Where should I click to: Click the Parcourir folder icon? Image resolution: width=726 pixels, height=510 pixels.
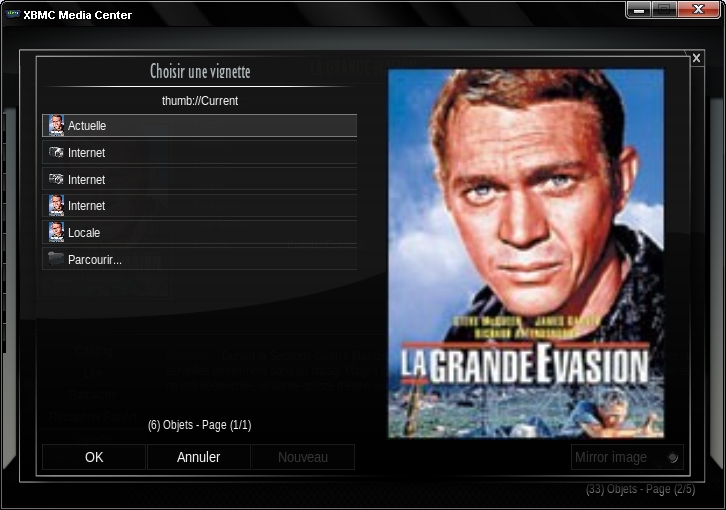[x=56, y=258]
